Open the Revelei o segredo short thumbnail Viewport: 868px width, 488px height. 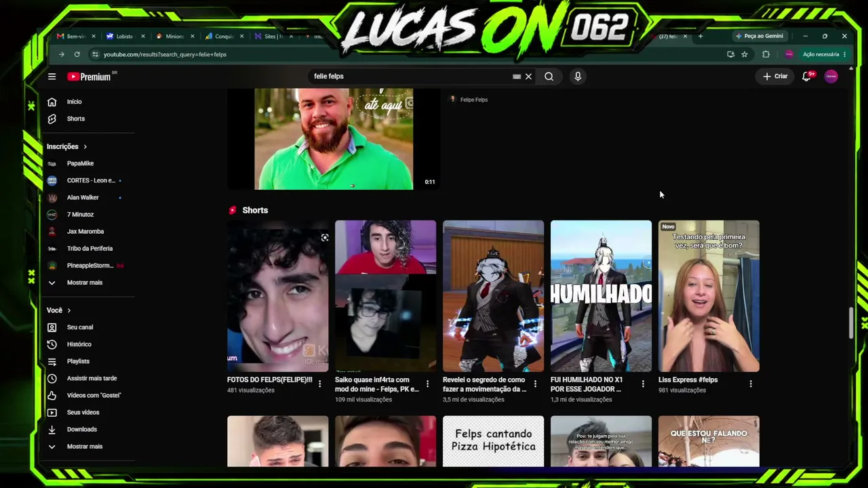click(493, 296)
